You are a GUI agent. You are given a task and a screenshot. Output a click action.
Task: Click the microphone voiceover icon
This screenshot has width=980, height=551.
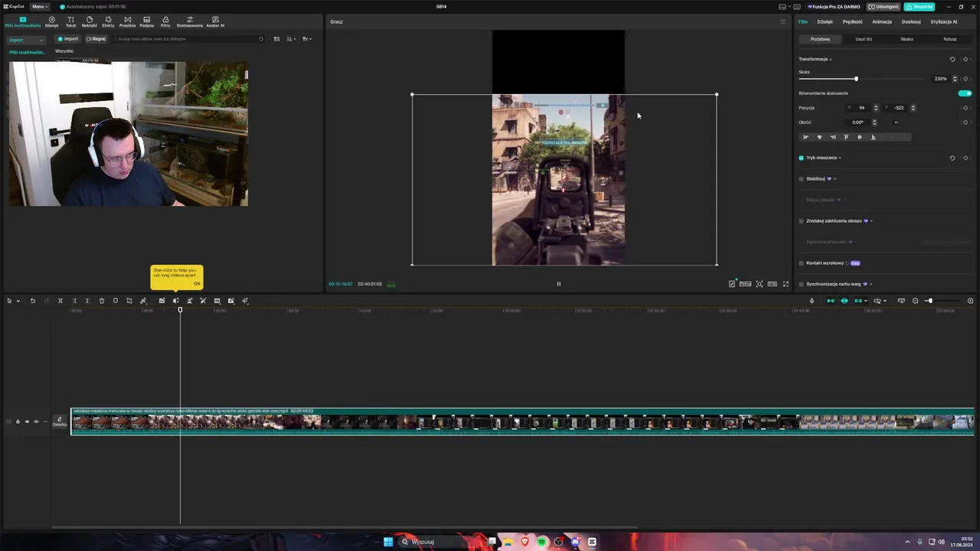(812, 301)
